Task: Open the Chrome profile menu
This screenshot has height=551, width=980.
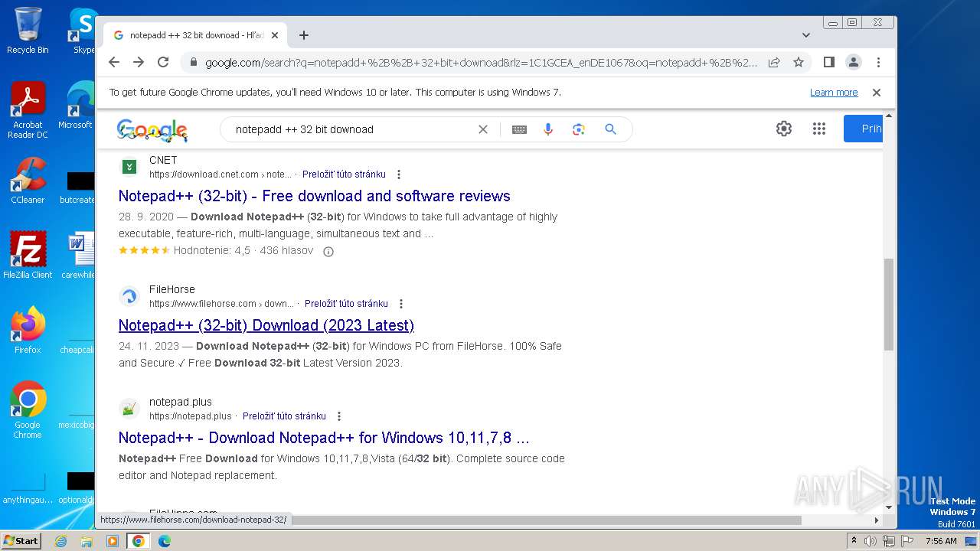Action: 853,62
